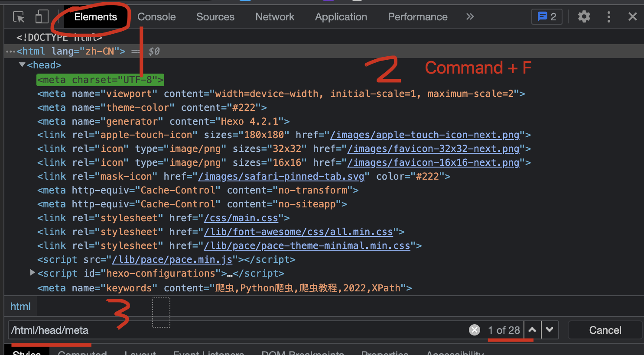Select the html lang="zh-CN" node
This screenshot has height=355, width=644.
[x=71, y=51]
